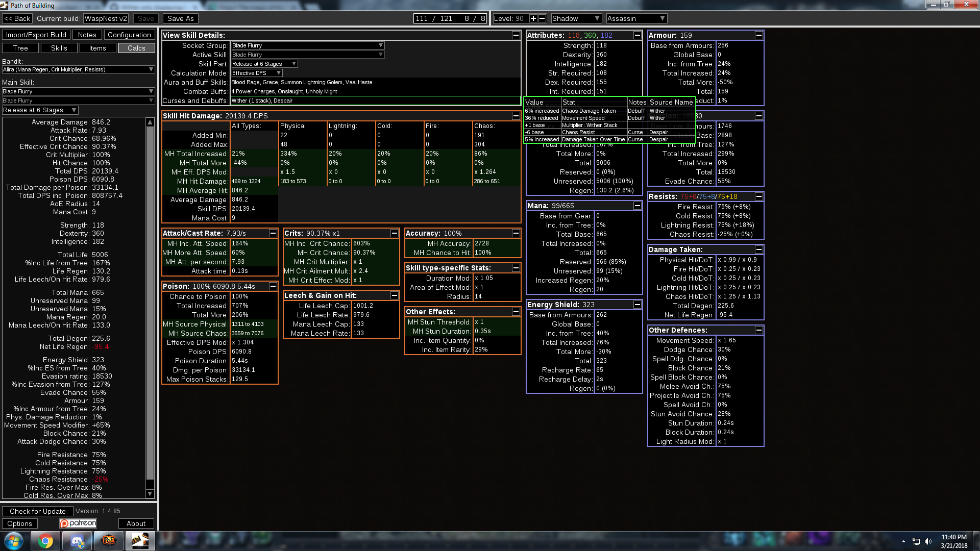Switch to the Items tab
Viewport: 980px width, 551px height.
97,48
